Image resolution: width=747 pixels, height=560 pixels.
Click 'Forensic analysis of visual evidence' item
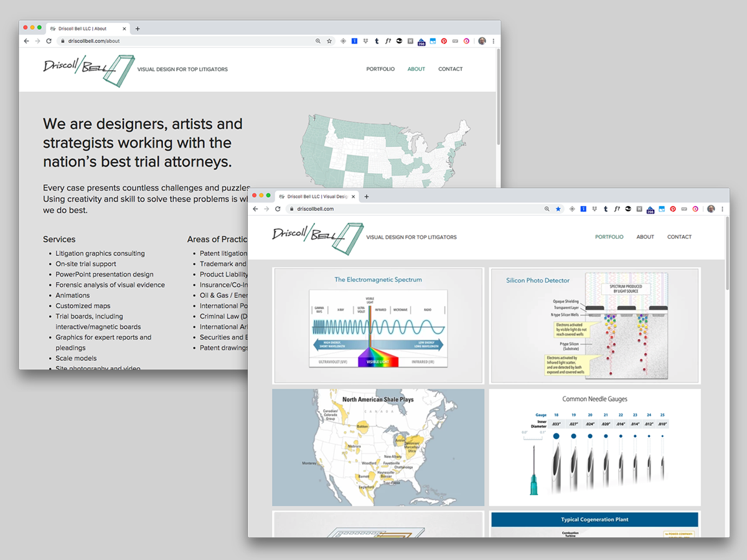(110, 285)
